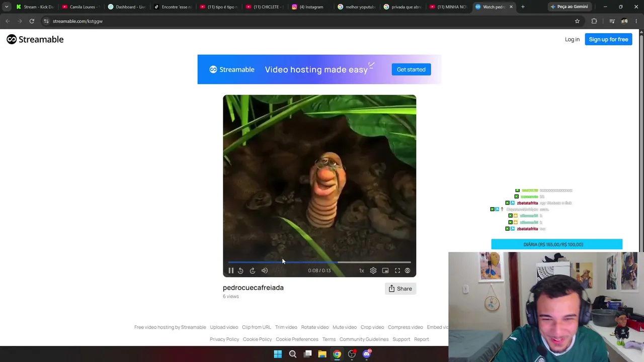Screen dimensions: 644x362
Task: Open the Windows Start menu
Action: click(x=278, y=354)
